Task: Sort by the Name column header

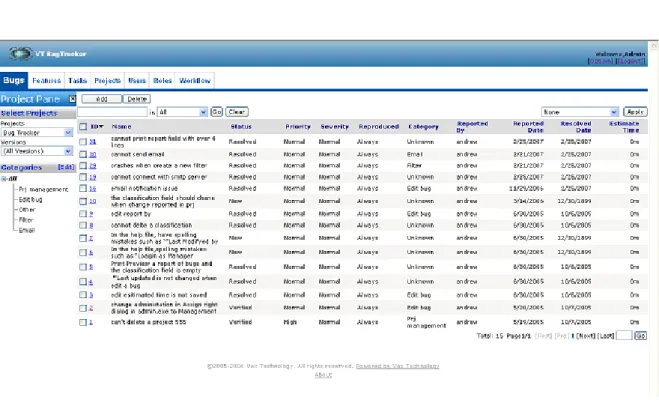Action: [121, 127]
